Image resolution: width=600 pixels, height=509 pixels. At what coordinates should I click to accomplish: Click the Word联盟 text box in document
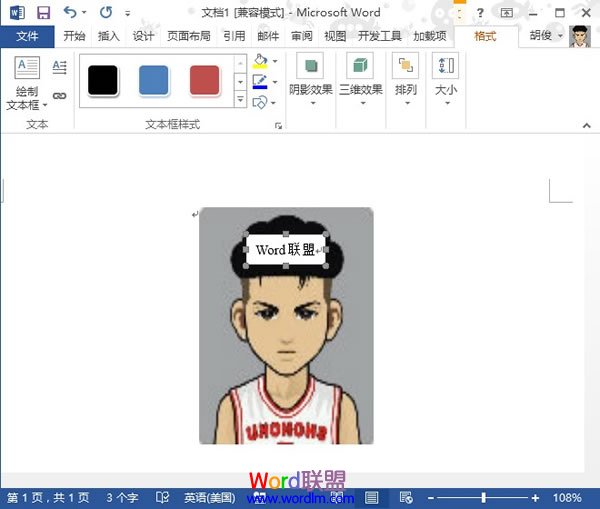coord(286,250)
